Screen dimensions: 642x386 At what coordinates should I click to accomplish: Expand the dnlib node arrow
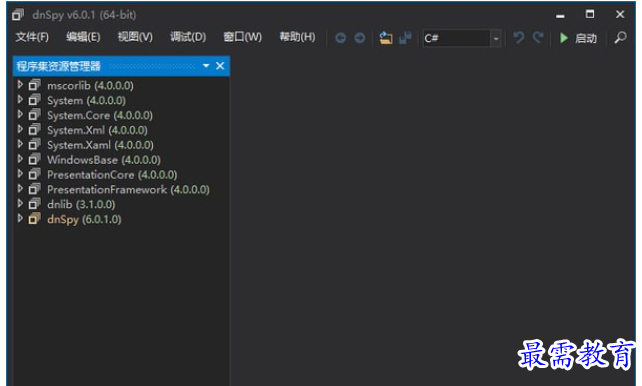tap(20, 203)
